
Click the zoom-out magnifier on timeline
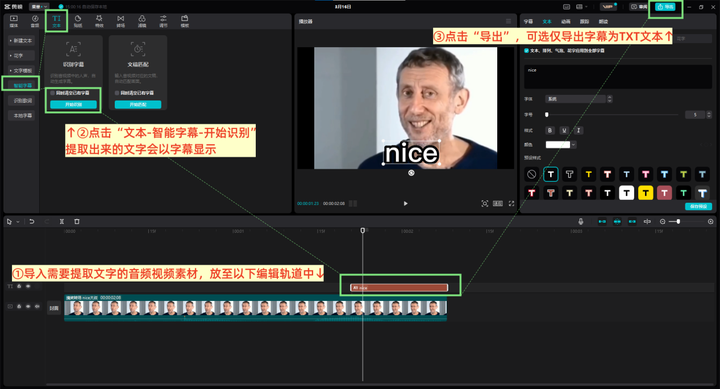pyautogui.click(x=663, y=221)
